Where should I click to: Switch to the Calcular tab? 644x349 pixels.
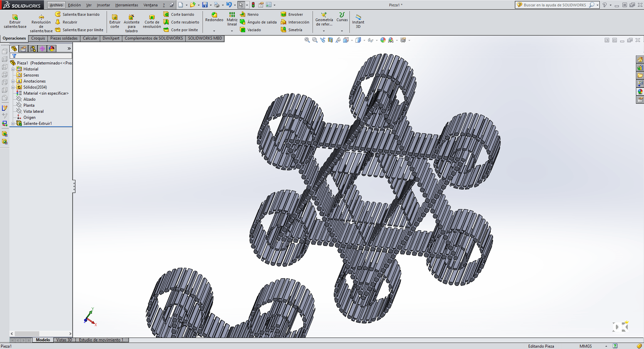pos(90,38)
